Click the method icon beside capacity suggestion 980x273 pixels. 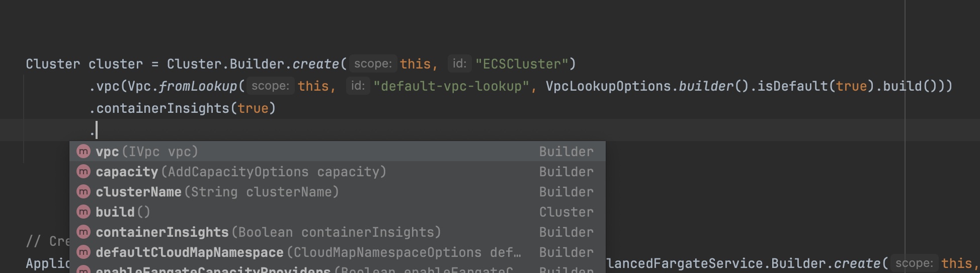click(x=84, y=171)
